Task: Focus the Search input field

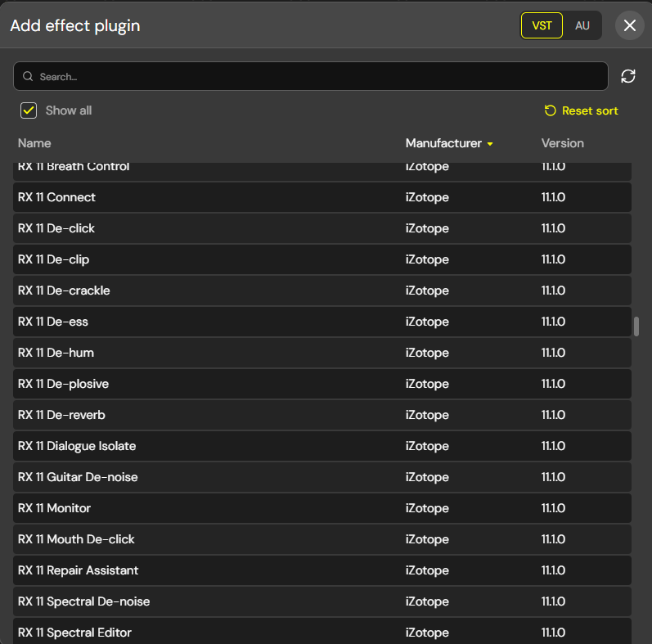Action: [x=311, y=76]
